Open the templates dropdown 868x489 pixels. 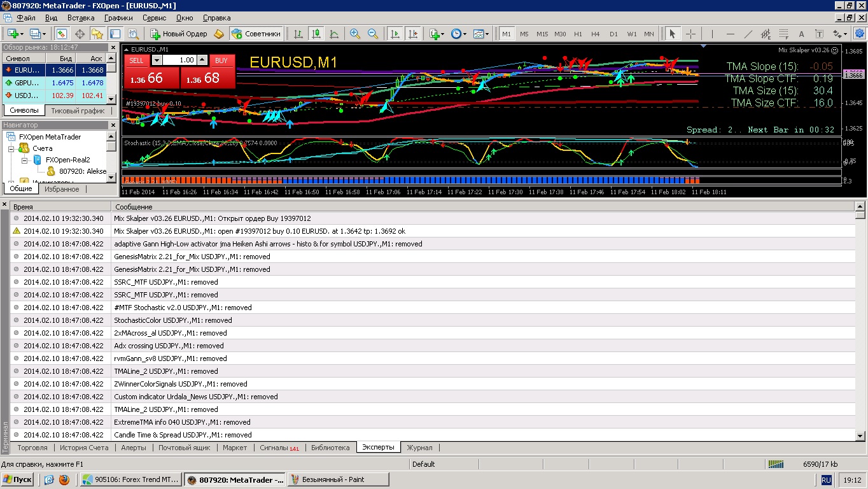481,34
